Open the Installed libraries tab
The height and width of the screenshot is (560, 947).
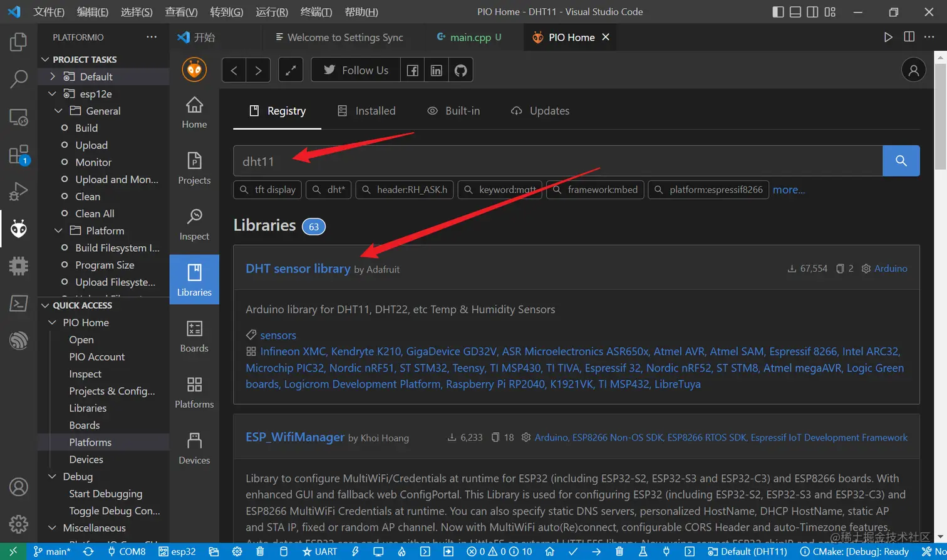click(x=367, y=111)
